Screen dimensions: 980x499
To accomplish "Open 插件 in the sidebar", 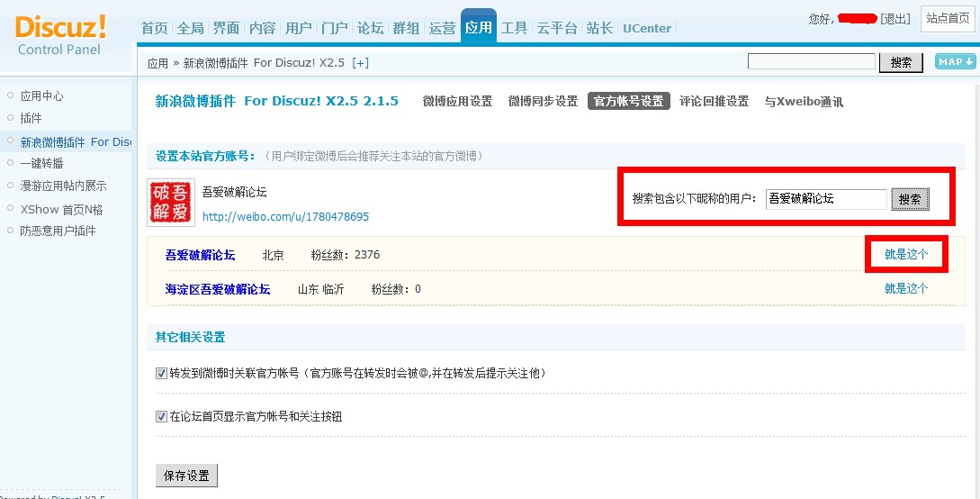I will point(31,118).
